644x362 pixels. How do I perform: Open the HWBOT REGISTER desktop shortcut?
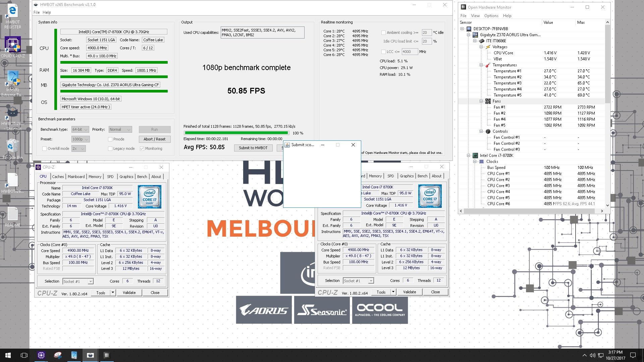[12, 17]
